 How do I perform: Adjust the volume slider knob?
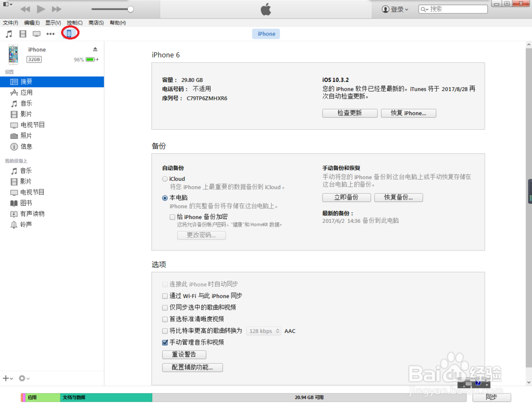(130, 9)
